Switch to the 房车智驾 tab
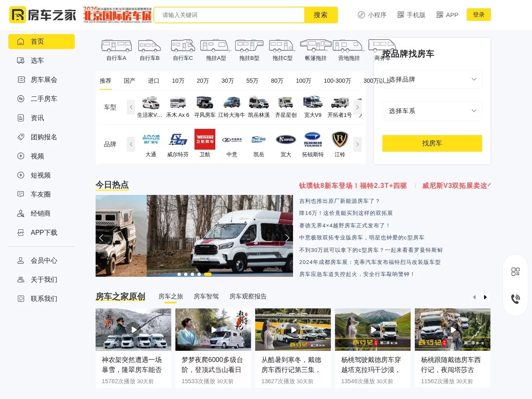 [207, 296]
